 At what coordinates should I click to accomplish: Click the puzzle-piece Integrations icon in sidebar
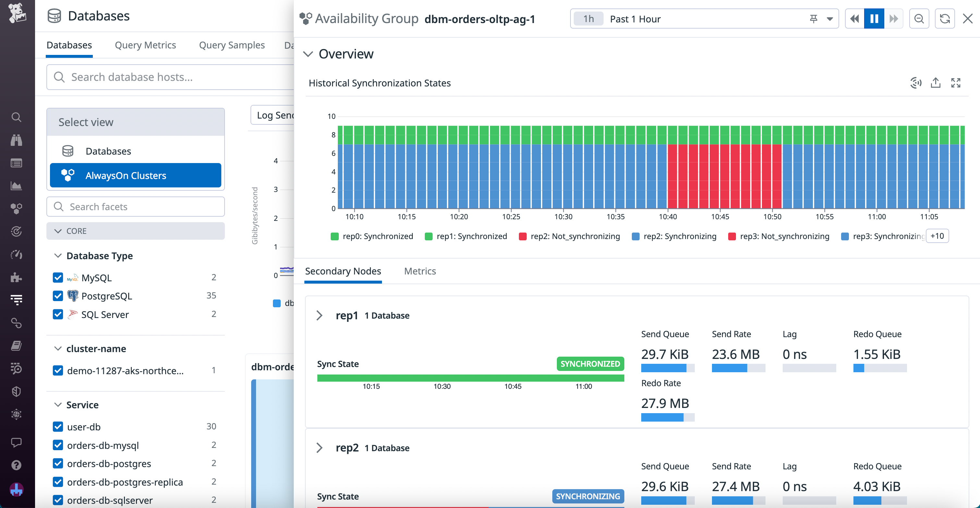[x=16, y=277]
